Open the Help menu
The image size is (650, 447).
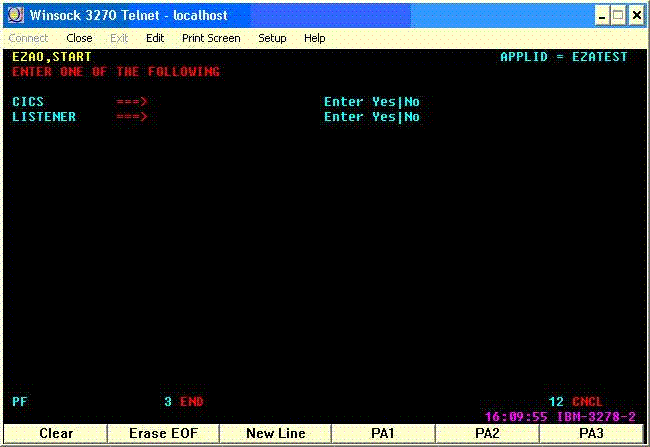click(x=315, y=38)
